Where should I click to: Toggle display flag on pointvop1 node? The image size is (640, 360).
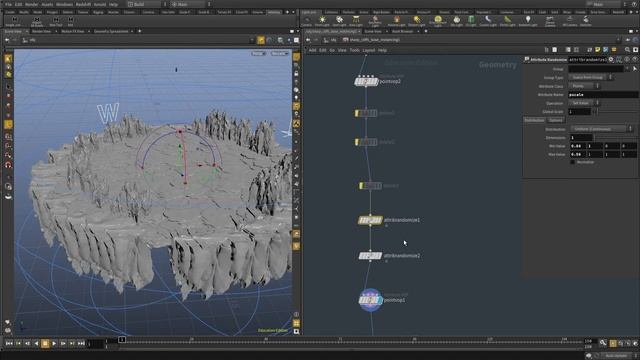coord(381,300)
